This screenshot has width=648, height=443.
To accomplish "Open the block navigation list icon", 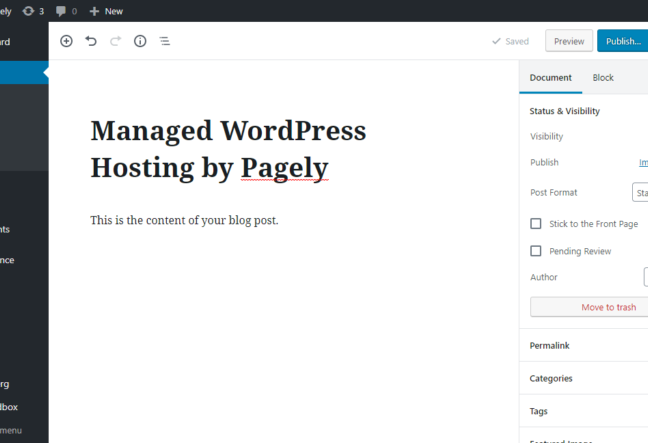I will (x=165, y=41).
